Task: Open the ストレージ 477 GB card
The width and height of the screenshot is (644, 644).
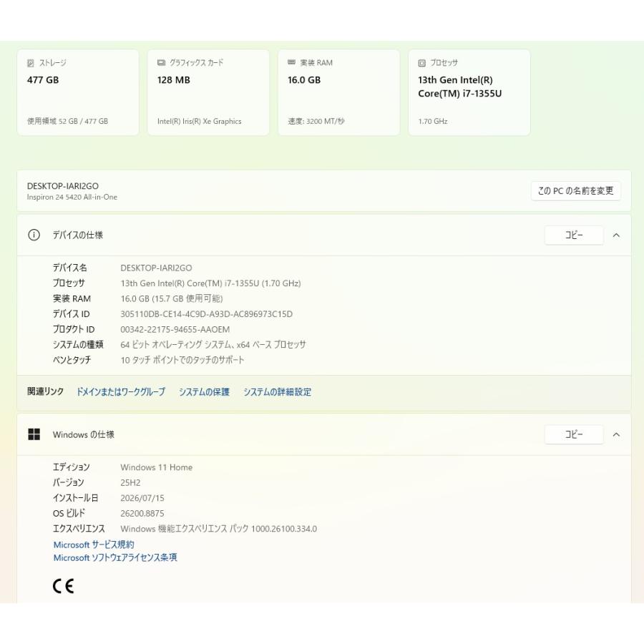Action: [x=77, y=92]
